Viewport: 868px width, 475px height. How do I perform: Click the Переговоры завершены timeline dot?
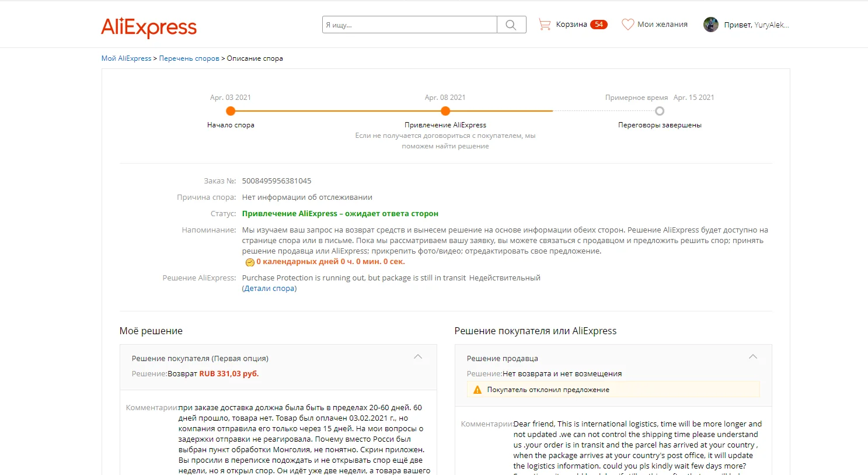660,111
